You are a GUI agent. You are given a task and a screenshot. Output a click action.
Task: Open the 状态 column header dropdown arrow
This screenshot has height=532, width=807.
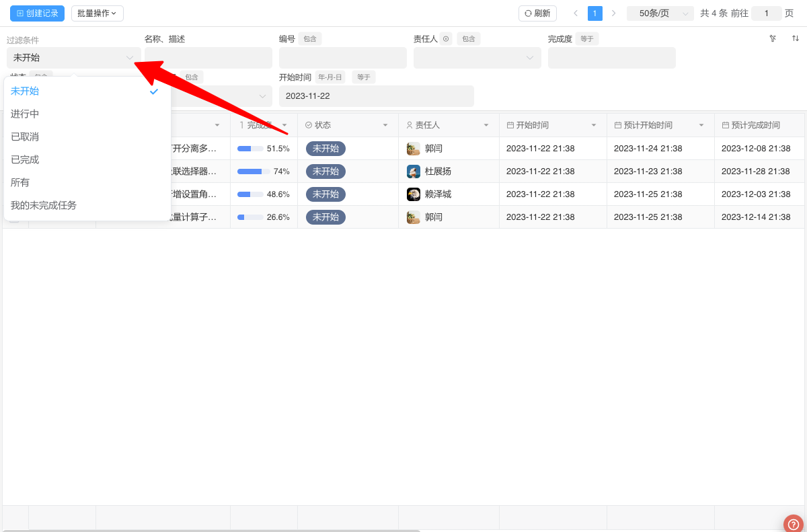pyautogui.click(x=385, y=125)
